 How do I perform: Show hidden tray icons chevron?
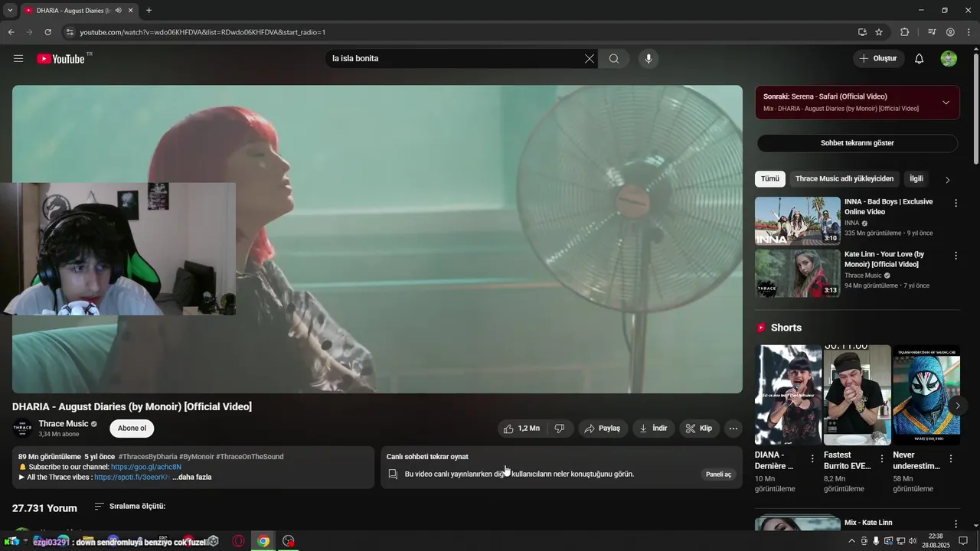coord(851,541)
